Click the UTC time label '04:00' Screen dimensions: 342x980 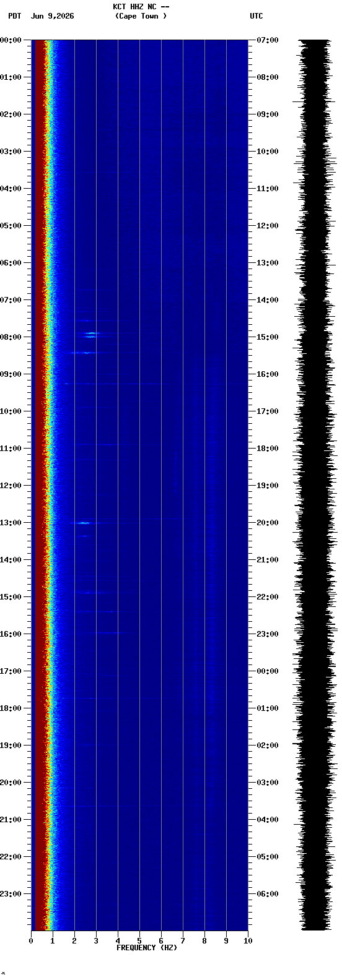pos(268,820)
